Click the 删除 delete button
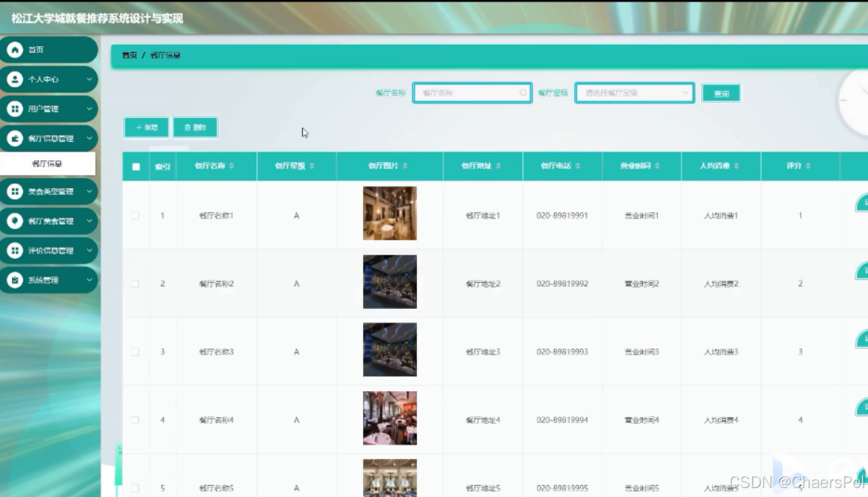 [195, 128]
